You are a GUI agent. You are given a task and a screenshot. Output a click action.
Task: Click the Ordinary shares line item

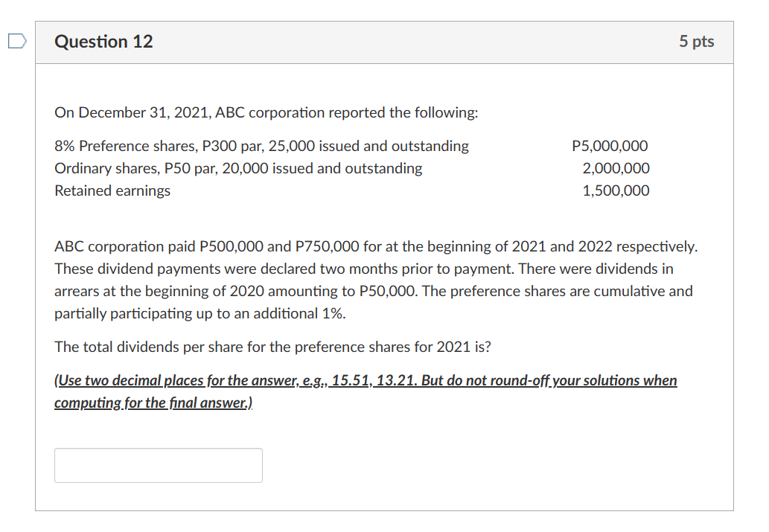(238, 168)
